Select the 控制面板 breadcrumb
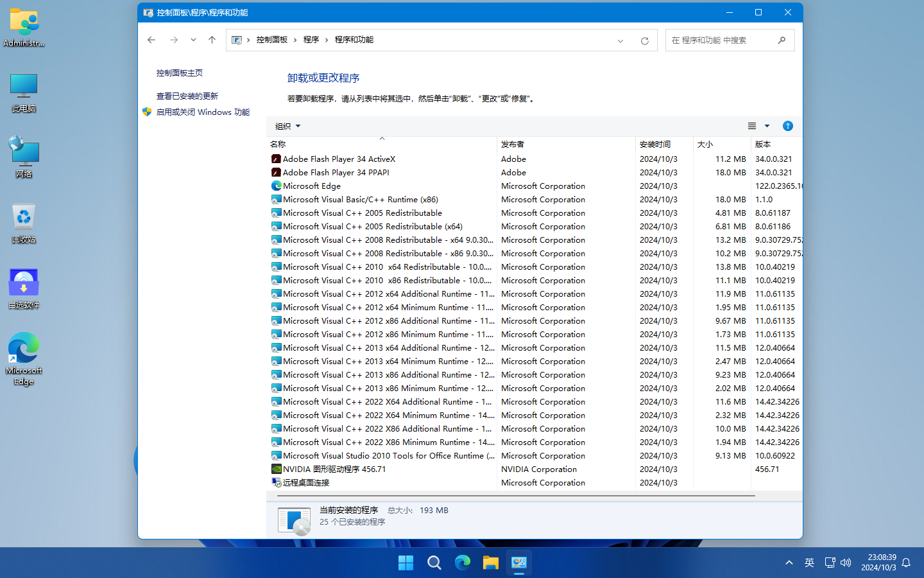This screenshot has height=578, width=924. [272, 40]
